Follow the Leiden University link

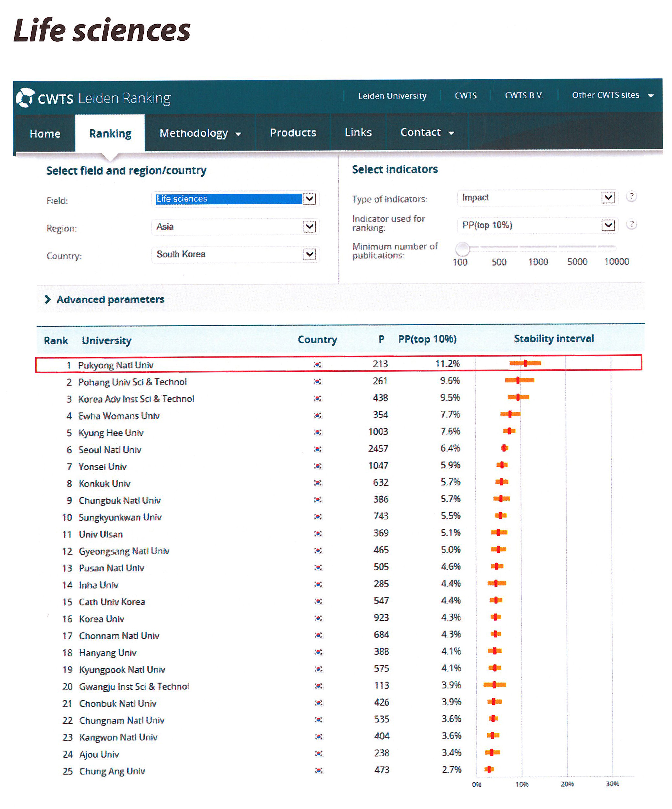pyautogui.click(x=393, y=96)
